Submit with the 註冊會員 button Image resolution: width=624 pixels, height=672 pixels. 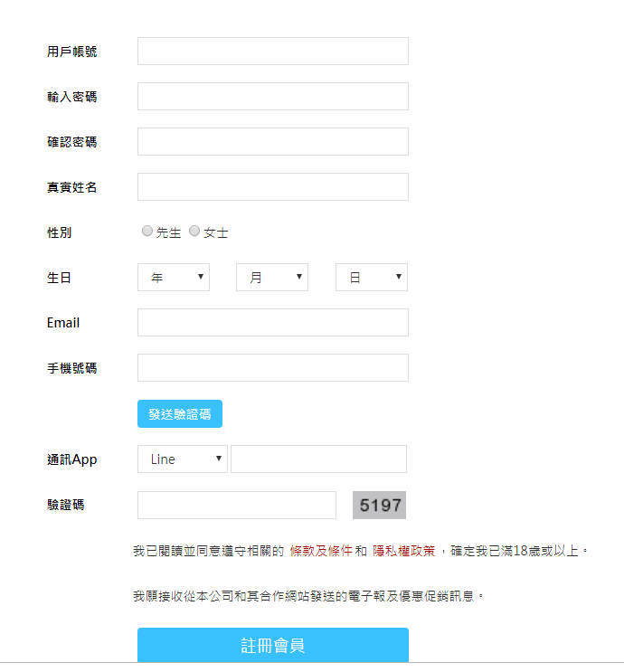[x=272, y=646]
